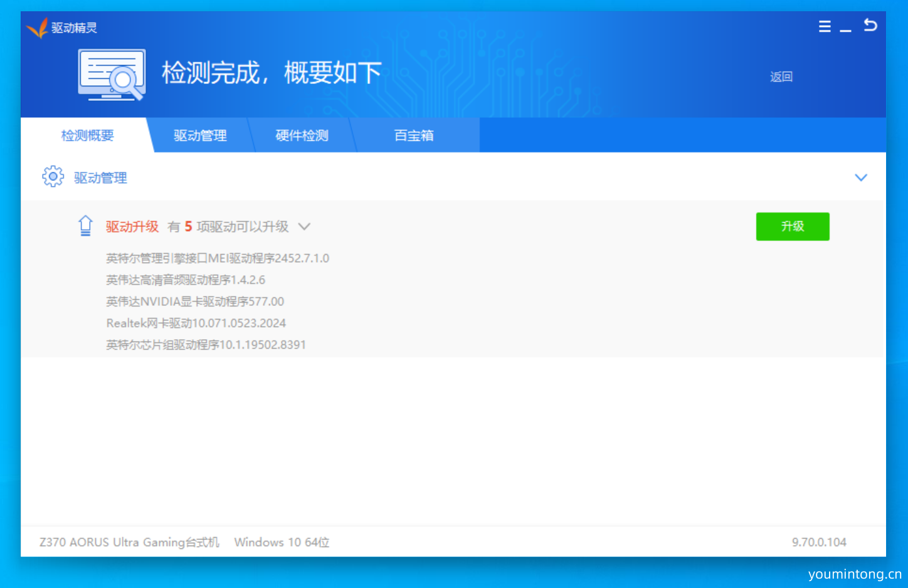Click the 驱动升级 upload arrow icon
The image size is (908, 588).
point(85,226)
